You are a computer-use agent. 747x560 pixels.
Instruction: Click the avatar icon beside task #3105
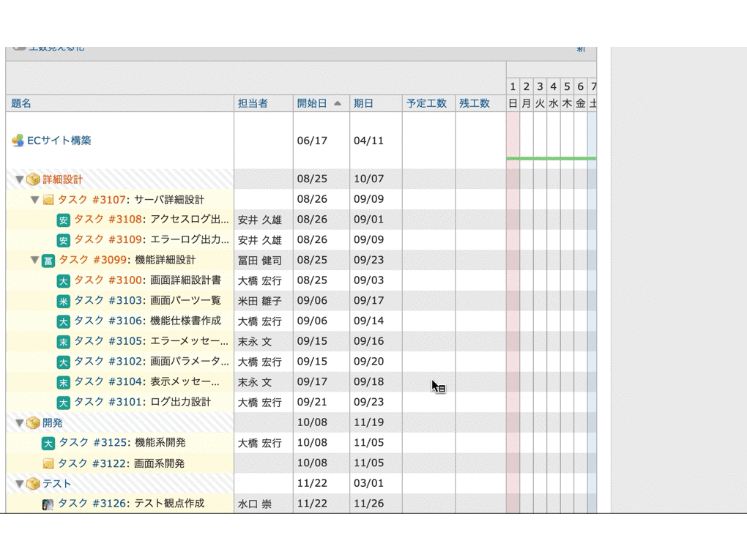point(64,342)
